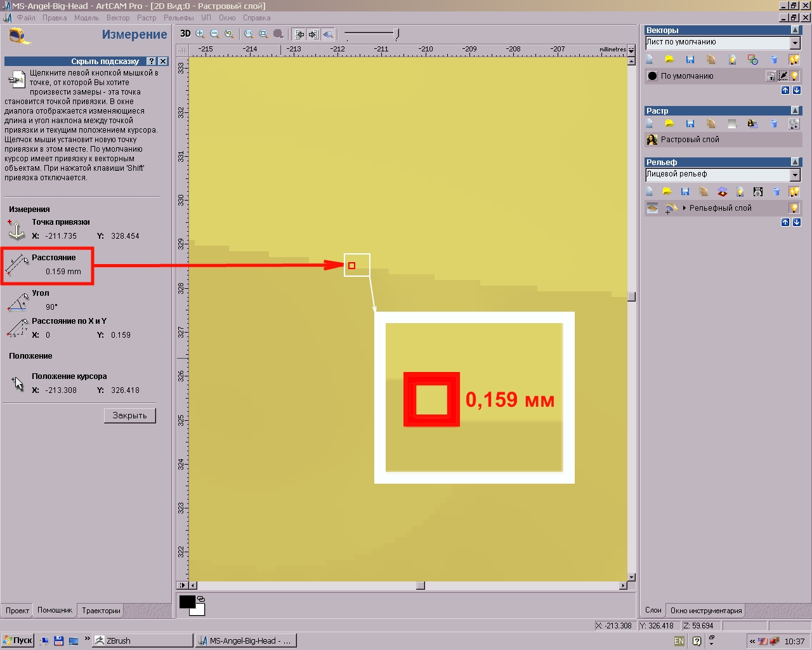
Task: Open the Справка menu
Action: pyautogui.click(x=256, y=18)
